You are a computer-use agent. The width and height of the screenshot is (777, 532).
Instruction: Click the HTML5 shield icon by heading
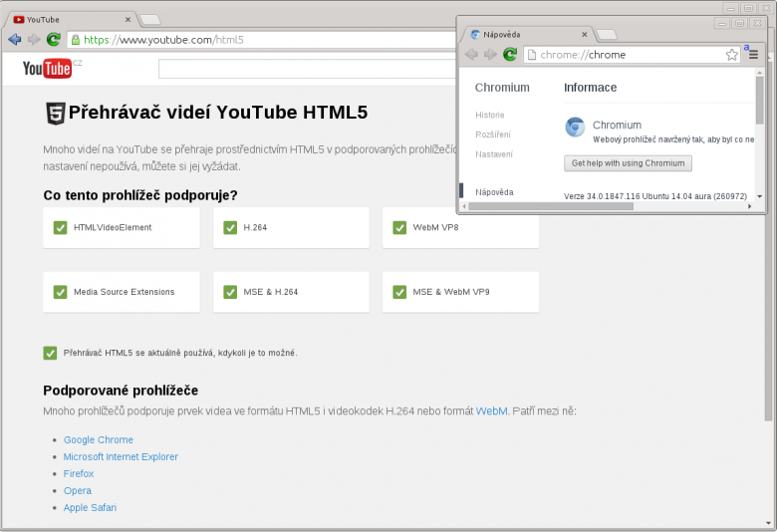click(55, 113)
